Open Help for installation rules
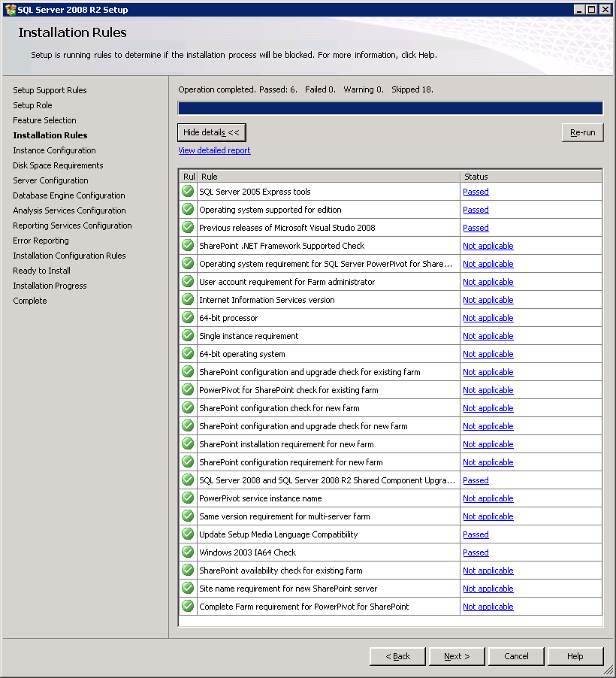 [x=575, y=656]
